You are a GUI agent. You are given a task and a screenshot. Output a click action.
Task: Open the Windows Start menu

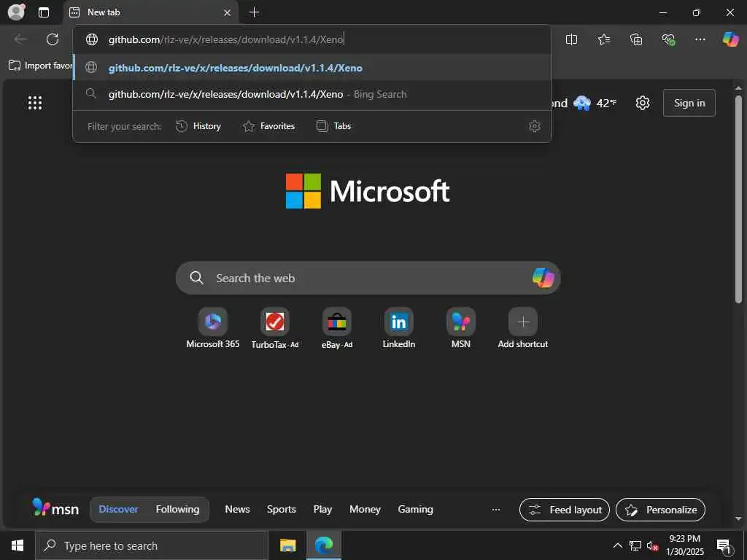(18, 545)
